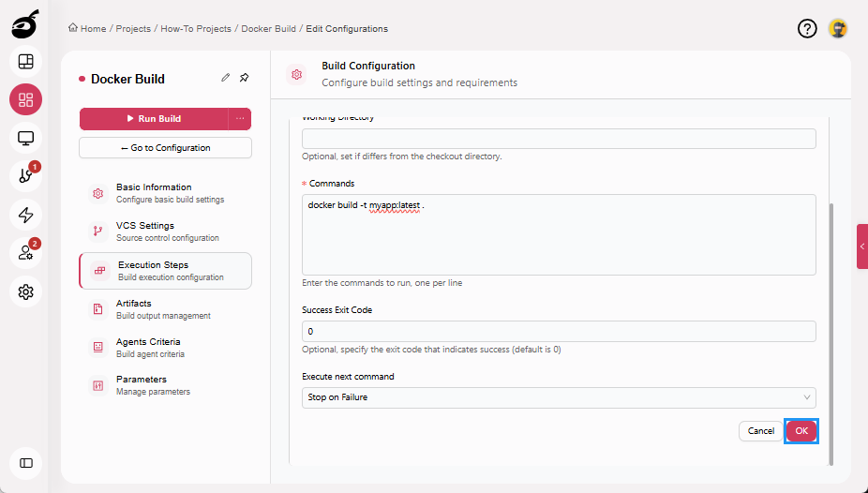Image resolution: width=868 pixels, height=493 pixels.
Task: Open the dashboard layout sidebar icon
Action: click(25, 62)
